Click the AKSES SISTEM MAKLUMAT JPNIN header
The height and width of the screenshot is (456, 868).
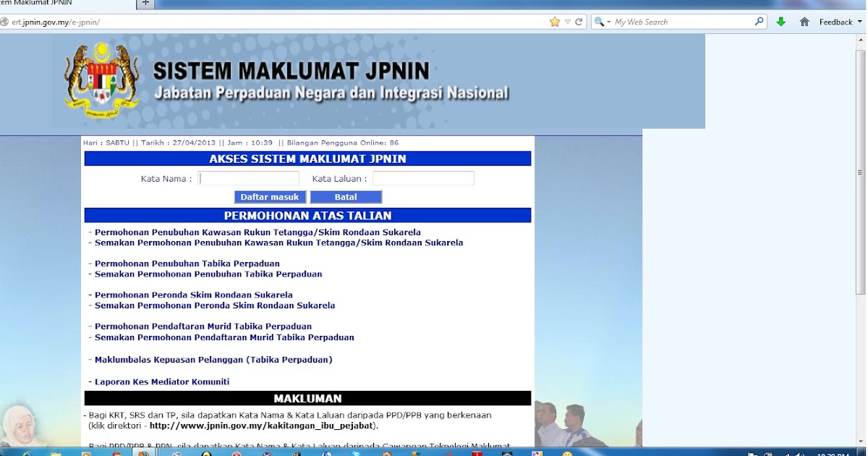[x=307, y=159]
